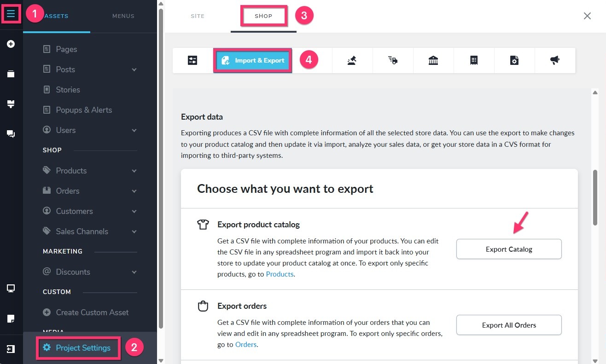Follow the Orders link in export description

click(246, 344)
